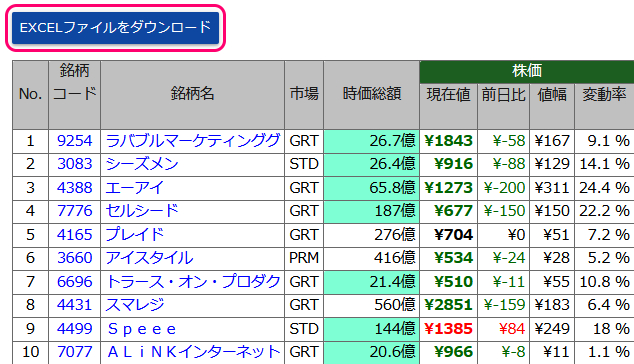The image size is (634, 364).
Task: Open stock code 7776 link
Action: tap(74, 211)
